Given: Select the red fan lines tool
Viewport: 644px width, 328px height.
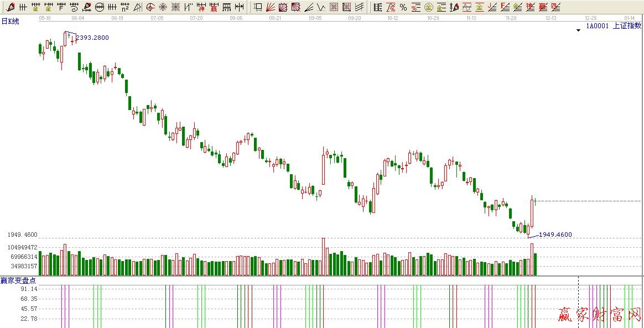Looking at the screenshot, I should point(271,7).
